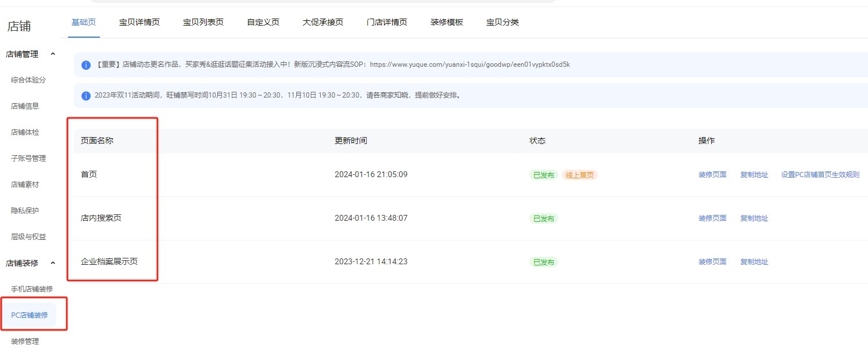Open 装修管理 in the sidebar
This screenshot has width=868, height=363.
pyautogui.click(x=25, y=342)
